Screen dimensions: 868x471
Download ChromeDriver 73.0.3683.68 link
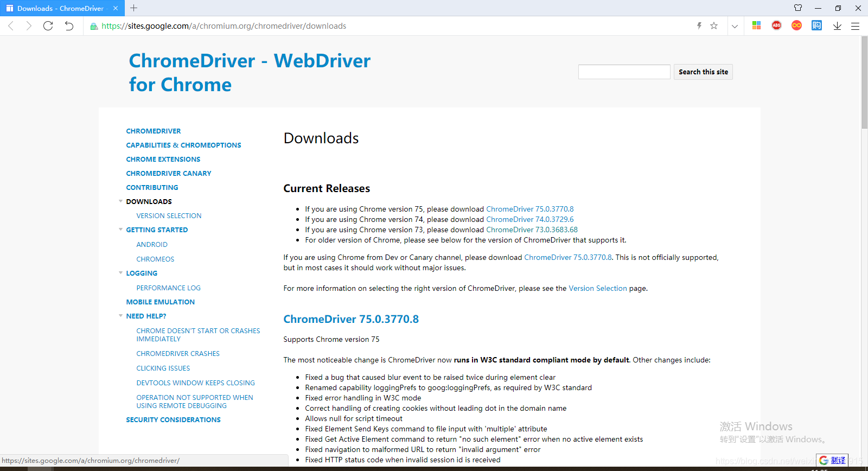point(532,230)
